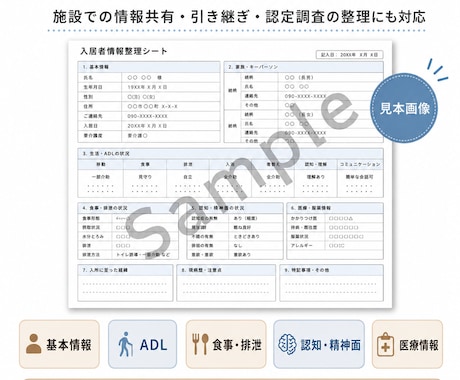Click section header 3. 生活・ADLの状況
Viewport: 460px width, 380px height.
pyautogui.click(x=230, y=154)
